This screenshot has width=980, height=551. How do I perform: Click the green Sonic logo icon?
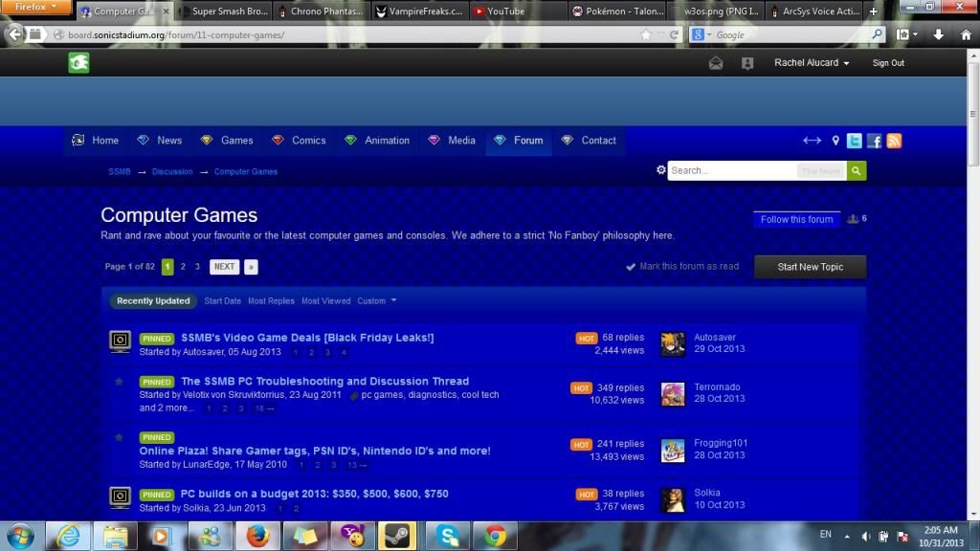pyautogui.click(x=78, y=63)
